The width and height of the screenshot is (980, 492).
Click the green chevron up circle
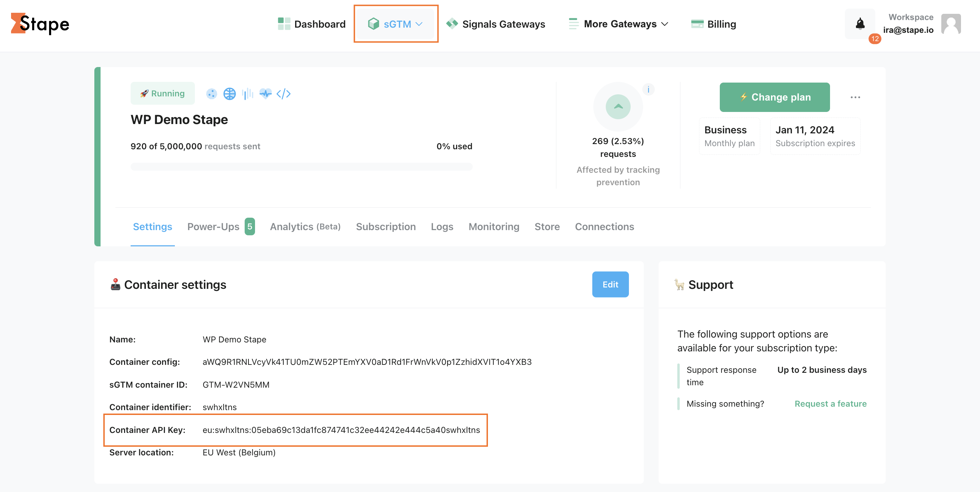(x=618, y=107)
